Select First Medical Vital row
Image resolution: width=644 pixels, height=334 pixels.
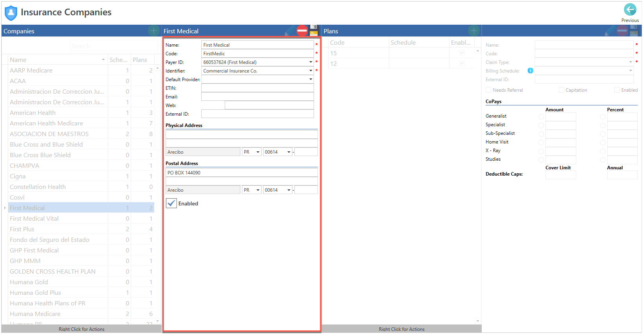[x=81, y=218]
